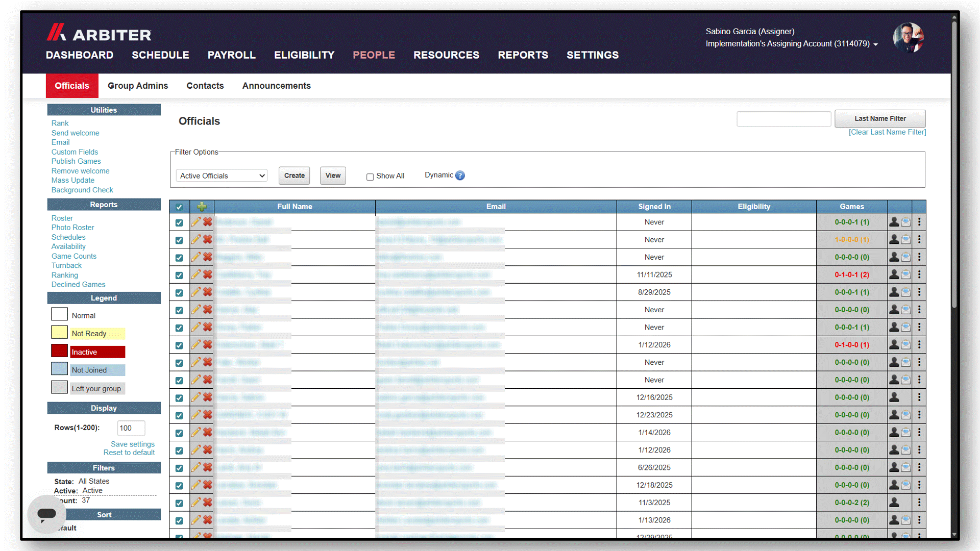Click the Last Name Filter button
Image resolution: width=980 pixels, height=551 pixels.
tap(880, 118)
